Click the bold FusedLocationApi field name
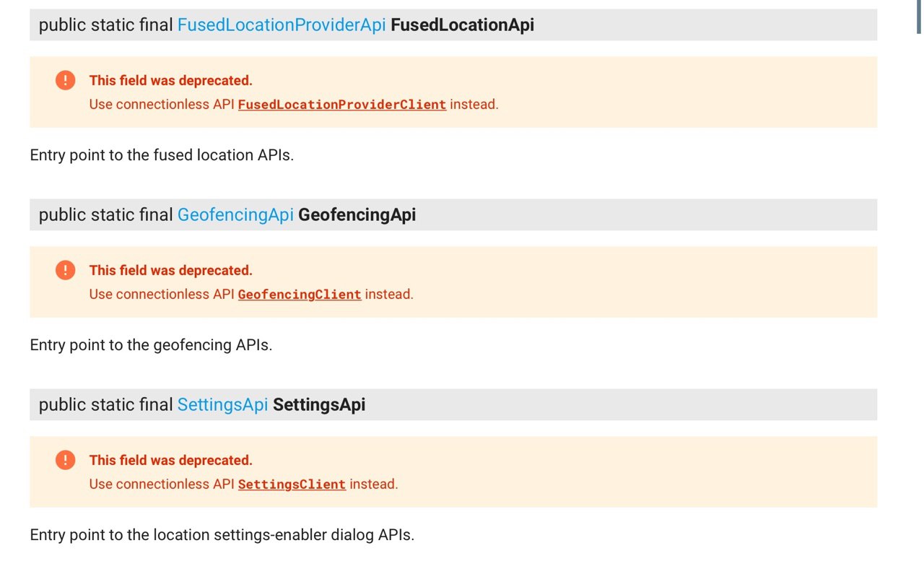Viewport: 924px width, 561px height. [462, 25]
